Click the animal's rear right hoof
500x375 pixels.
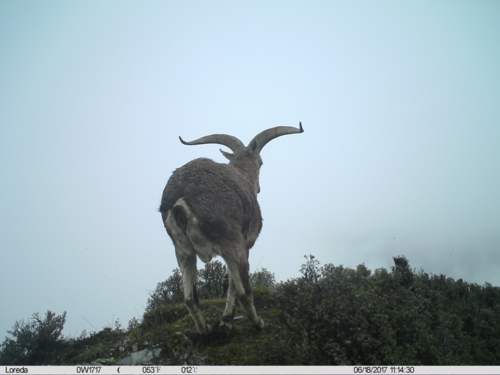point(259,323)
